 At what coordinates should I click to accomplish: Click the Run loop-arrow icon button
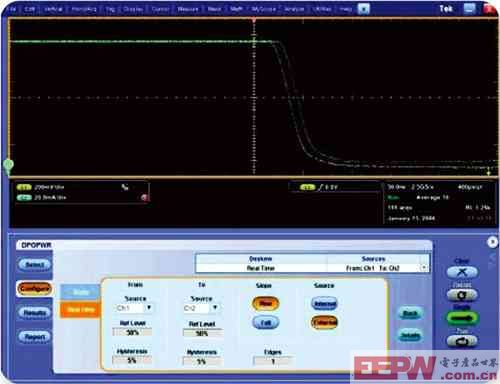[462, 341]
